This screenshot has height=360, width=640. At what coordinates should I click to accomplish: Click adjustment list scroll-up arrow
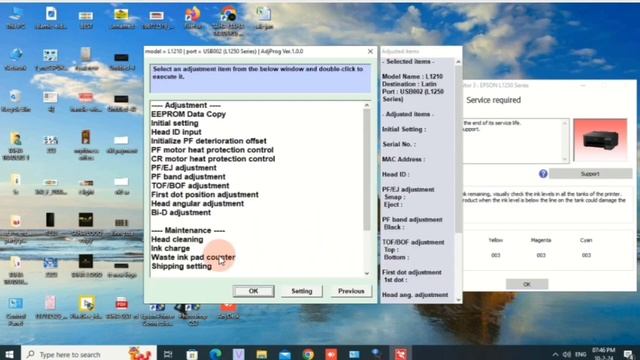[367, 105]
